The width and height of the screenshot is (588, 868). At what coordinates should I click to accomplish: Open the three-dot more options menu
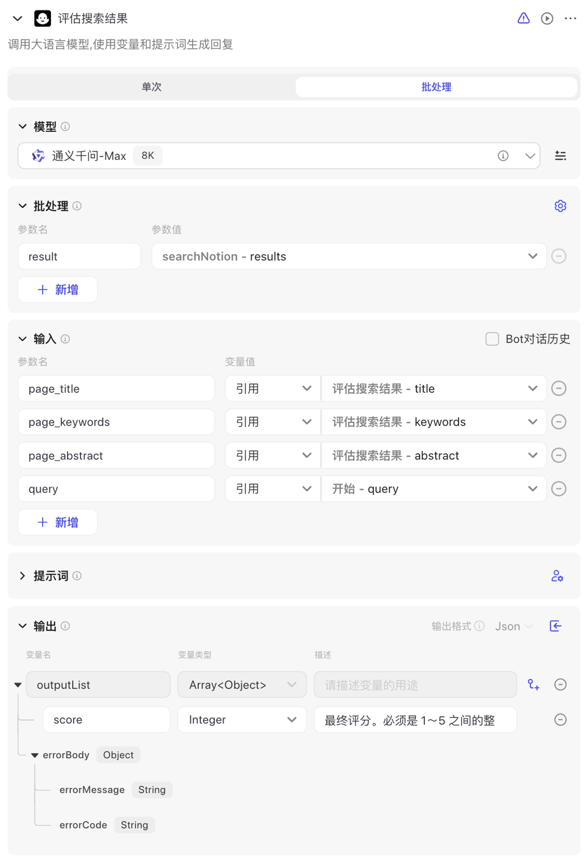click(570, 18)
